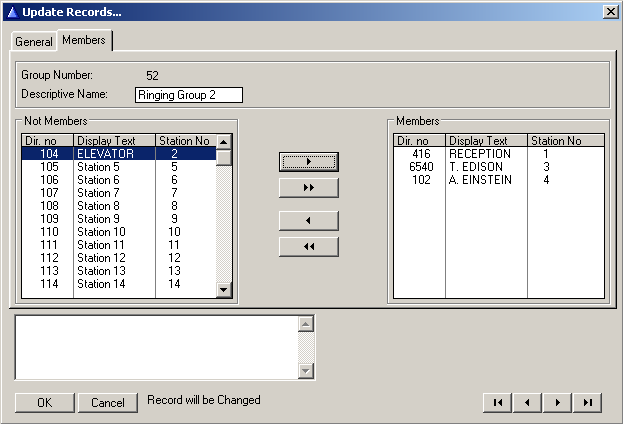The width and height of the screenshot is (623, 424).
Task: Go to previous record
Action: 526,402
